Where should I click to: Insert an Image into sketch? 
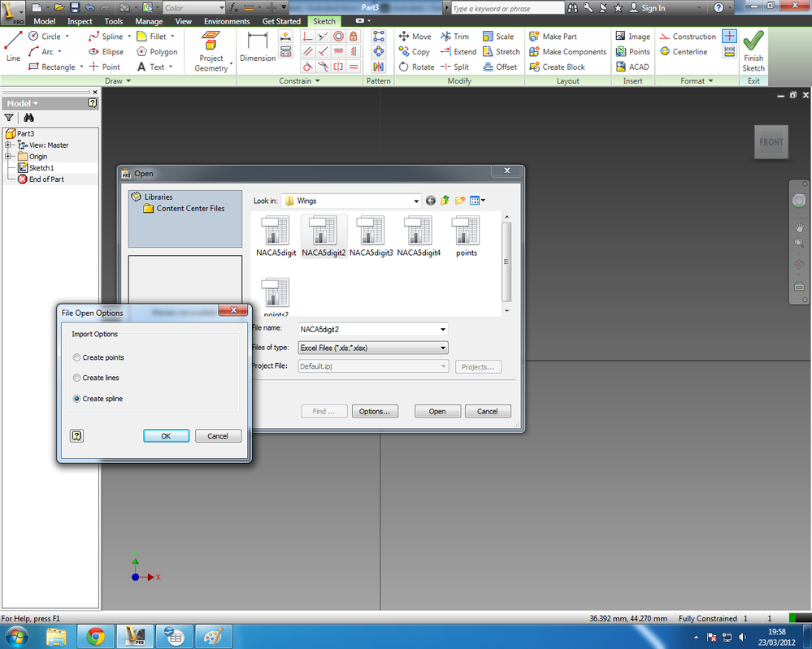633,37
